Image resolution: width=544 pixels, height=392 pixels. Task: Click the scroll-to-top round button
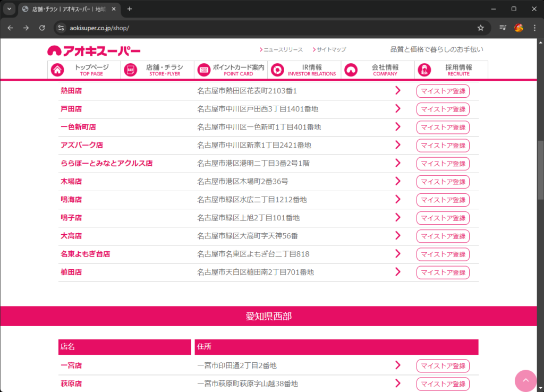pyautogui.click(x=525, y=380)
